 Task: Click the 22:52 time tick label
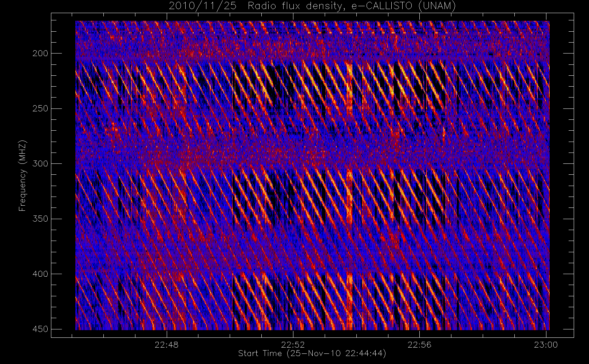(293, 345)
